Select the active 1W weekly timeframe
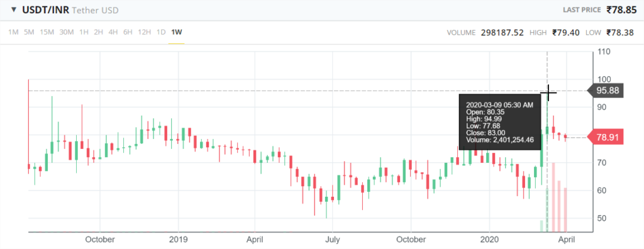Viewport: 644px width, 249px height. [x=177, y=32]
